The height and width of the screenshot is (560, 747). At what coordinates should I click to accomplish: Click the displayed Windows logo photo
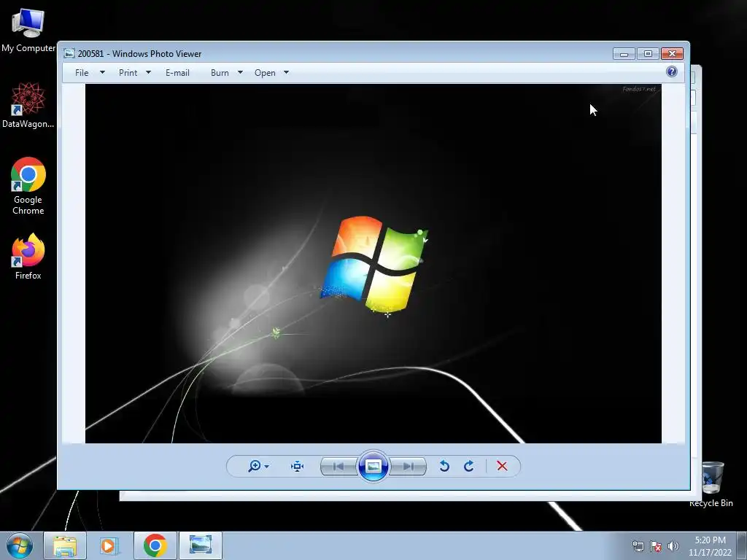pos(373,263)
